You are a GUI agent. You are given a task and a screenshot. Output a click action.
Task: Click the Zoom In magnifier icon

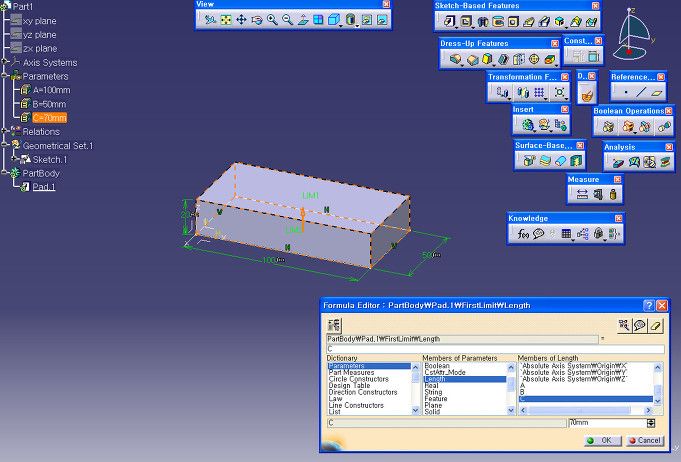[x=272, y=20]
